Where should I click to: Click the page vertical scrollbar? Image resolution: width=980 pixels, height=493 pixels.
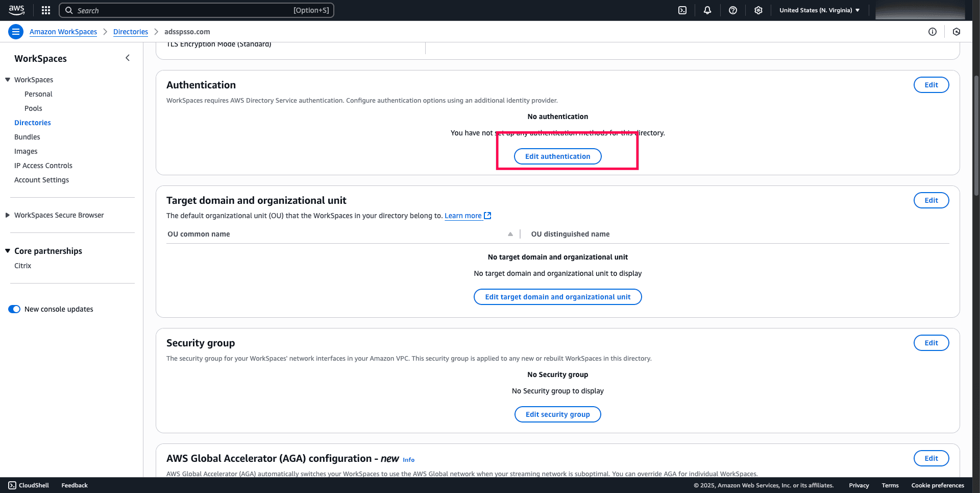[x=976, y=135]
